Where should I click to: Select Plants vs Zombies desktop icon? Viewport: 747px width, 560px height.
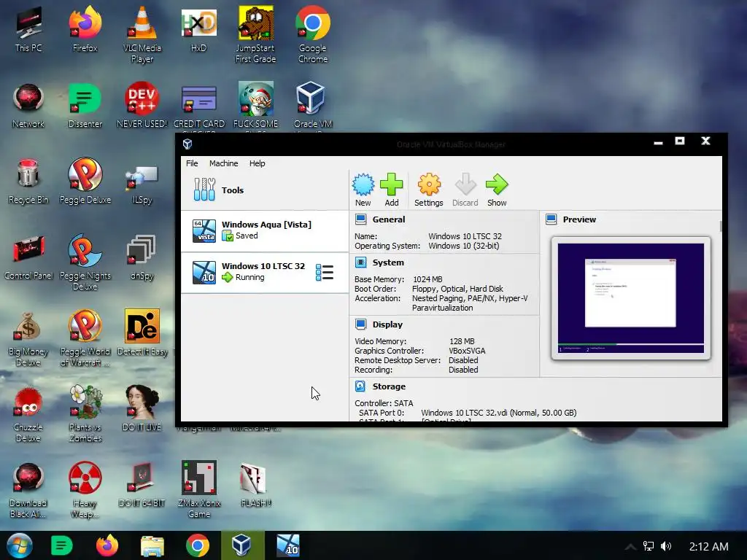coord(85,413)
